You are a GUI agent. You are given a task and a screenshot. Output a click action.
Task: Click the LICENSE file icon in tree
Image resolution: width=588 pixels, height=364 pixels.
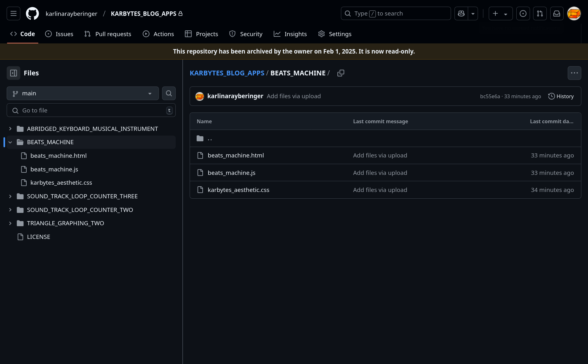point(21,237)
